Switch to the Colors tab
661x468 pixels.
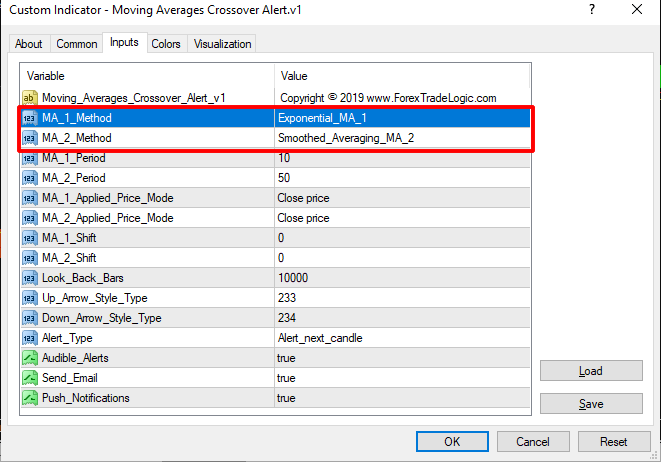click(x=166, y=44)
